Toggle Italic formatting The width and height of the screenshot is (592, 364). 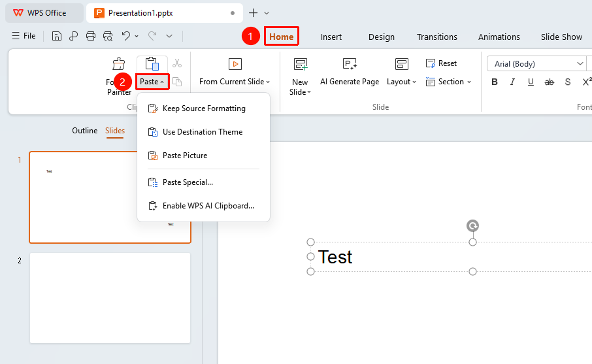[512, 82]
